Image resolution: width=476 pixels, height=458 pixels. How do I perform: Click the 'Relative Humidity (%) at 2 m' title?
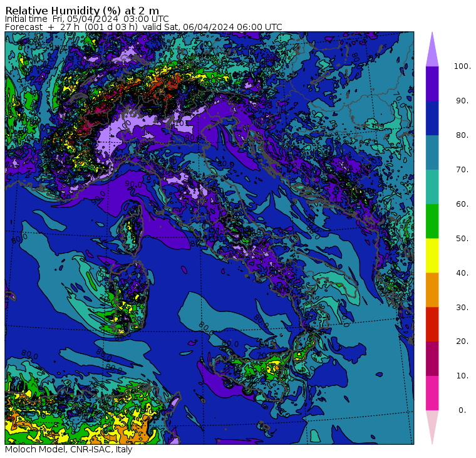82,11
